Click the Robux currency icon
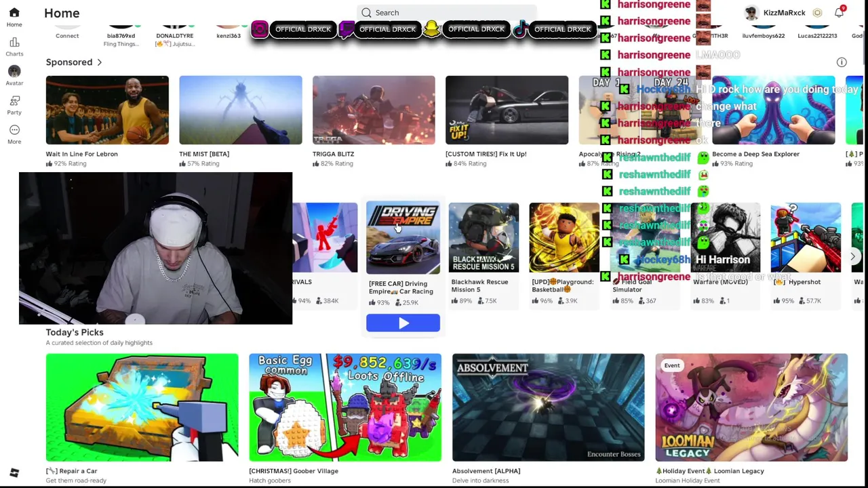Viewport: 868px width, 488px height. 817,13
